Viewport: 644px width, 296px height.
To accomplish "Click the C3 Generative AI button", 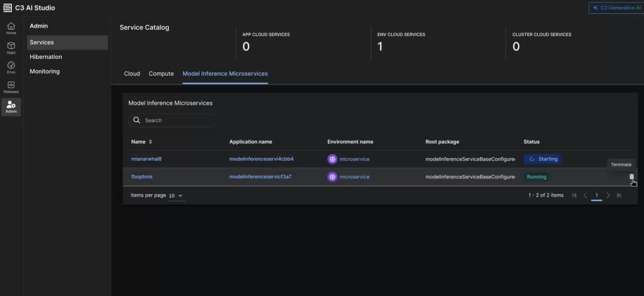I will point(616,8).
